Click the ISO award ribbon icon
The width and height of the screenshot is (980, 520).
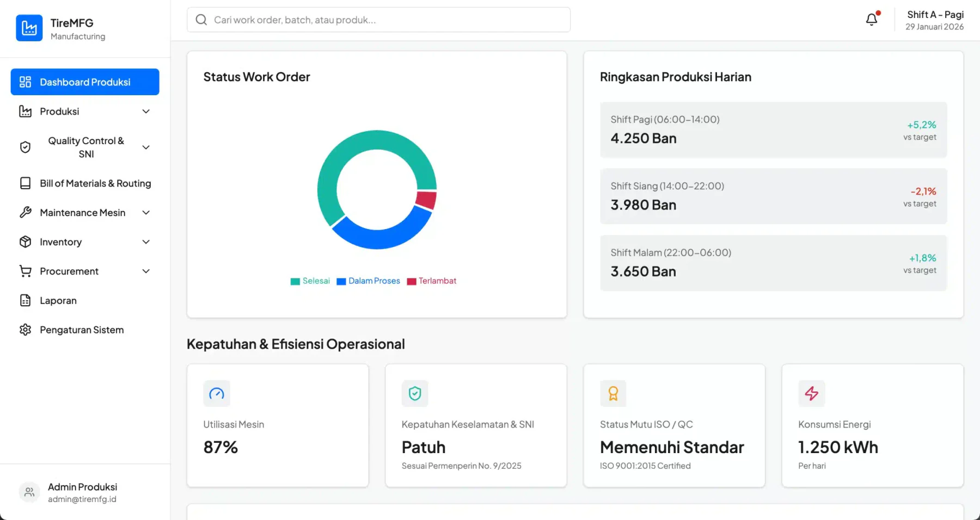coord(613,393)
